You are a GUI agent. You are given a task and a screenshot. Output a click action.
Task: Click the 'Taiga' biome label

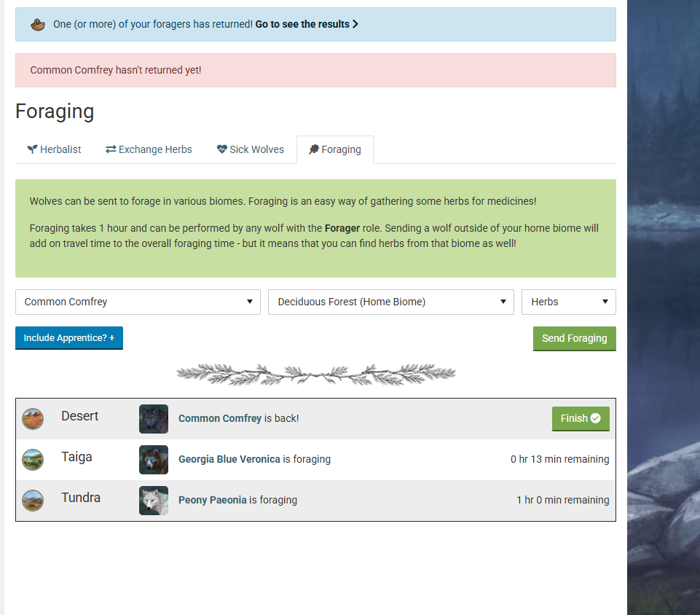tap(76, 457)
